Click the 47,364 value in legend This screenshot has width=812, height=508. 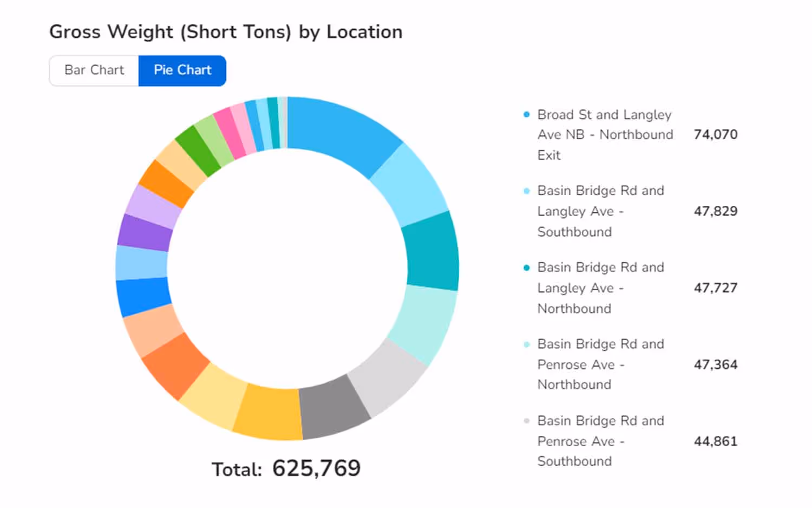tap(716, 364)
